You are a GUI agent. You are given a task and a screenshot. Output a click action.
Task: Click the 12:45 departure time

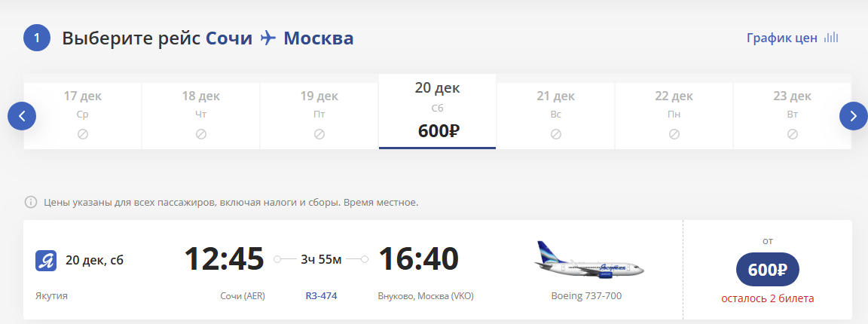click(224, 260)
